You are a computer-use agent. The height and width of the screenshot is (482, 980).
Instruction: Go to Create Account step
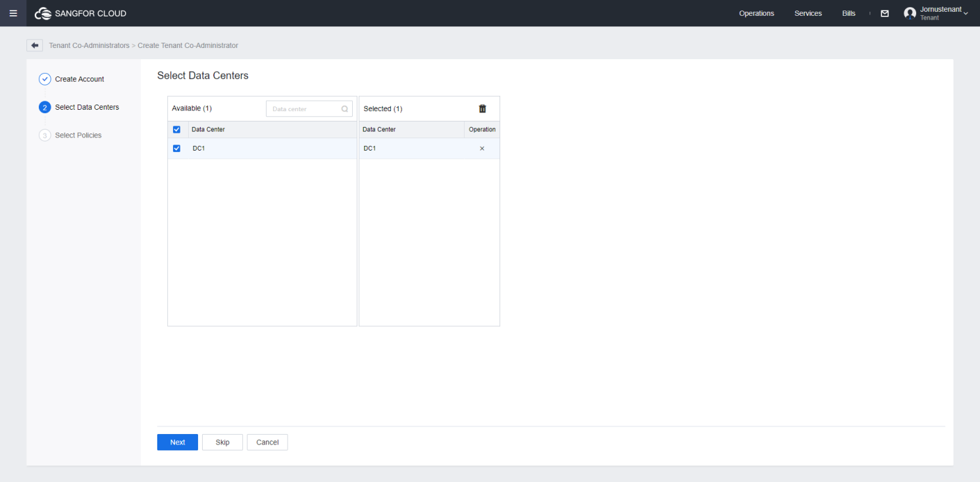[80, 79]
